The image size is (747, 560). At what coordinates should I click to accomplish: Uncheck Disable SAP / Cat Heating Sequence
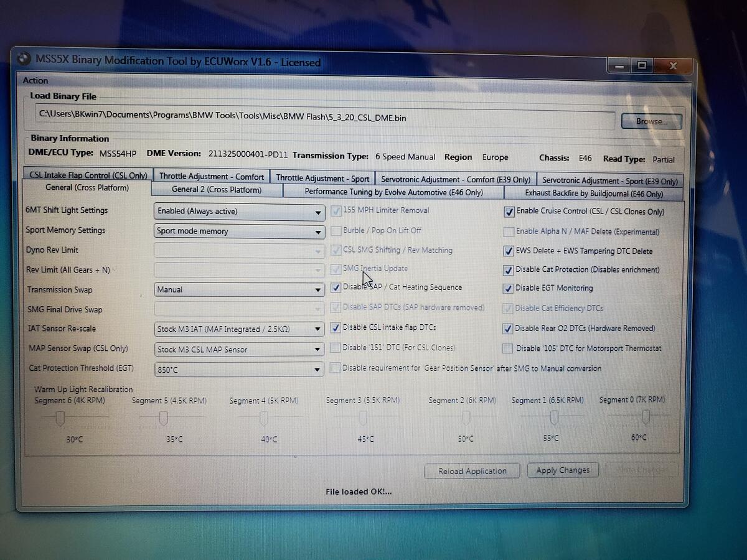(336, 288)
